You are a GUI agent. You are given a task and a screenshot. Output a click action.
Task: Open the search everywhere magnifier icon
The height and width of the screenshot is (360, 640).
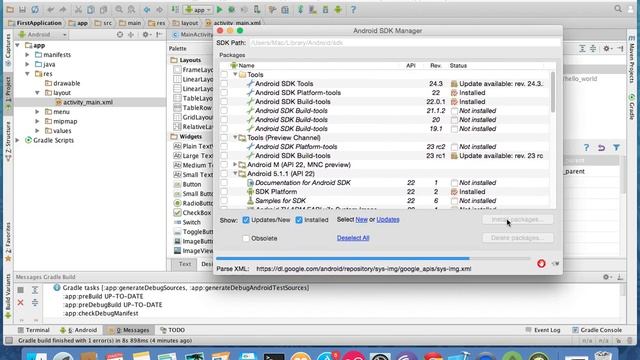point(618,9)
